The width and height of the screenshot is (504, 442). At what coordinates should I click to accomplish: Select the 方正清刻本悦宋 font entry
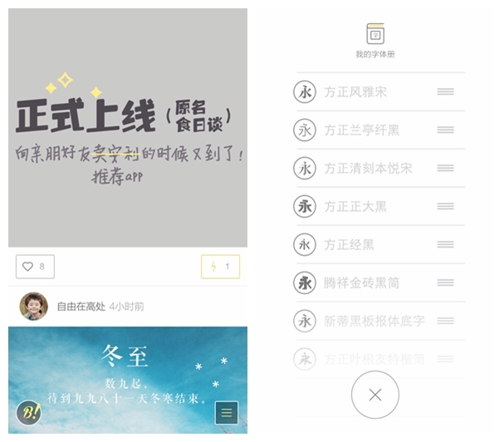tap(380, 169)
